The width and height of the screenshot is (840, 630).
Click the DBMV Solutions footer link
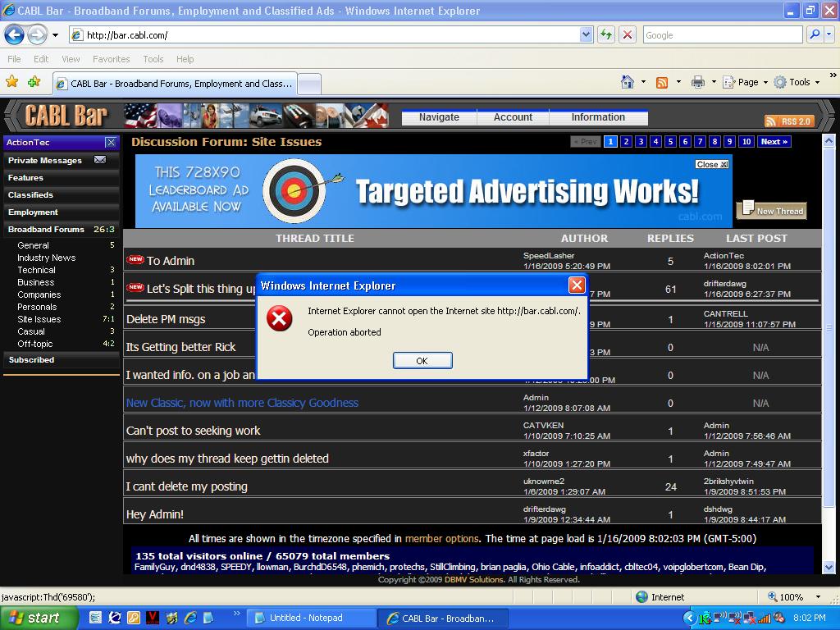click(473, 580)
